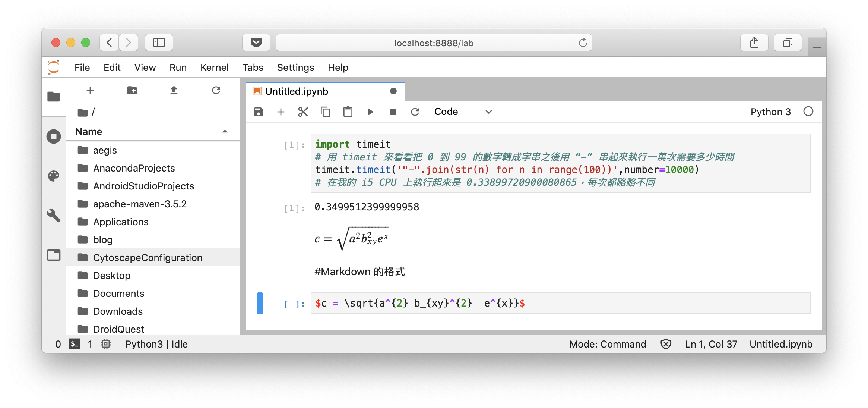Open the CytoscapeConfiguration folder
The height and width of the screenshot is (408, 868).
tap(148, 258)
